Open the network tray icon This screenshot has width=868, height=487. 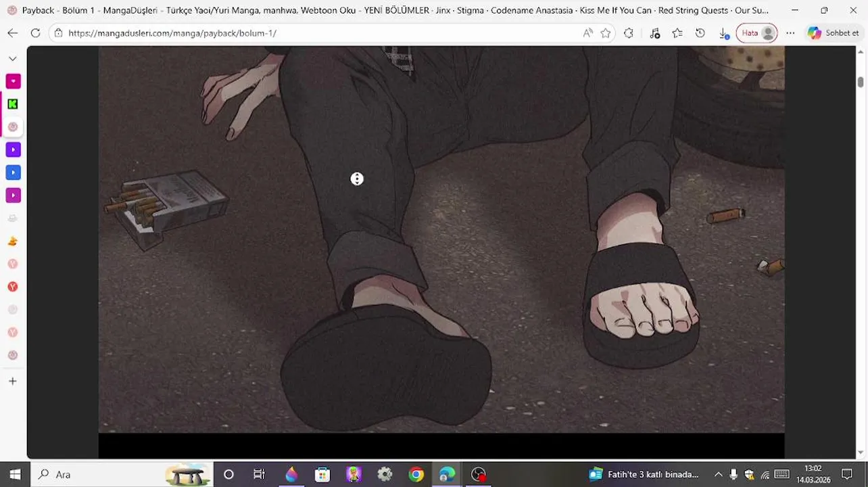pyautogui.click(x=765, y=475)
